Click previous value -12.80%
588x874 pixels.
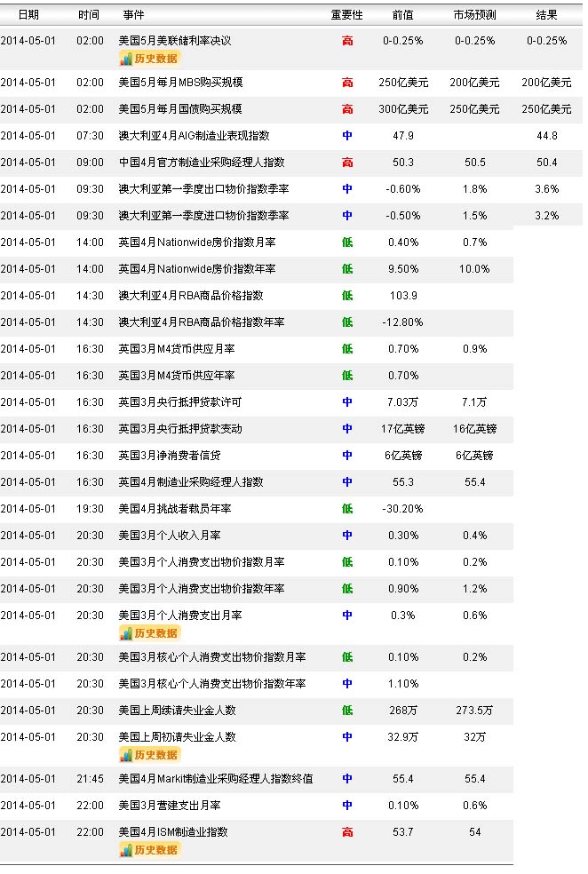coord(403,322)
